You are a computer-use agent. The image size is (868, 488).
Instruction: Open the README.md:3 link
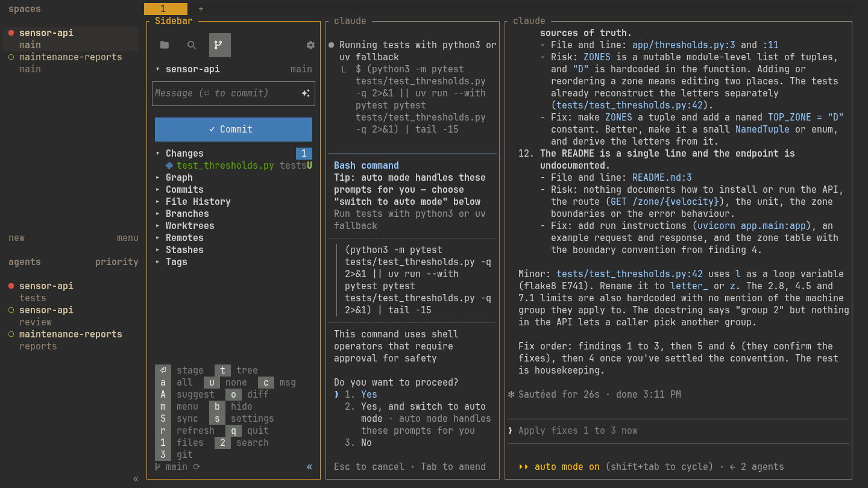tap(662, 178)
